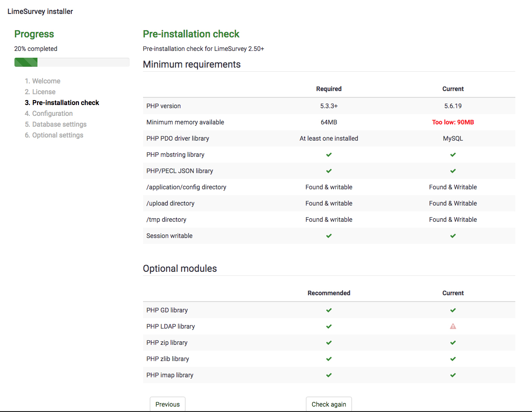
Task: Click the zlib library recommended checkmark
Action: 329,359
